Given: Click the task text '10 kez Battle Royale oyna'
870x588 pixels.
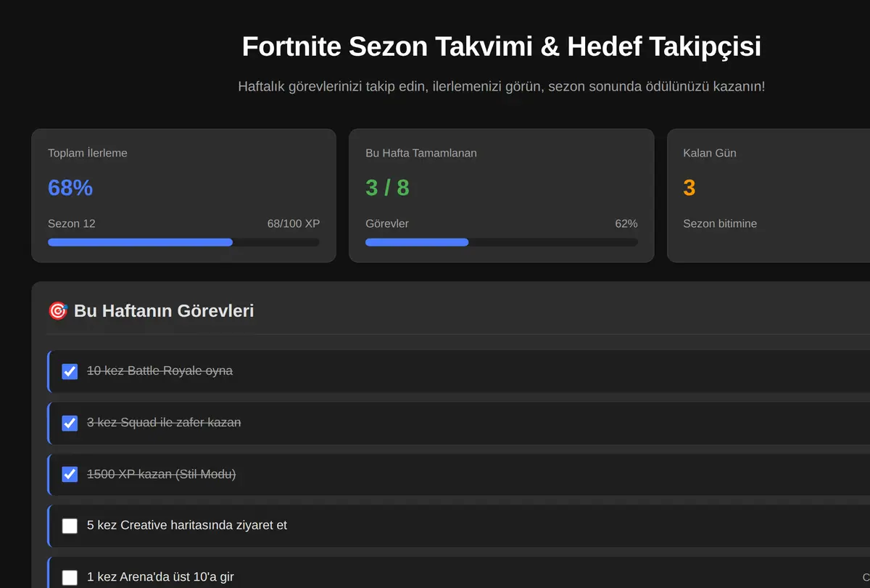Looking at the screenshot, I should pos(159,370).
